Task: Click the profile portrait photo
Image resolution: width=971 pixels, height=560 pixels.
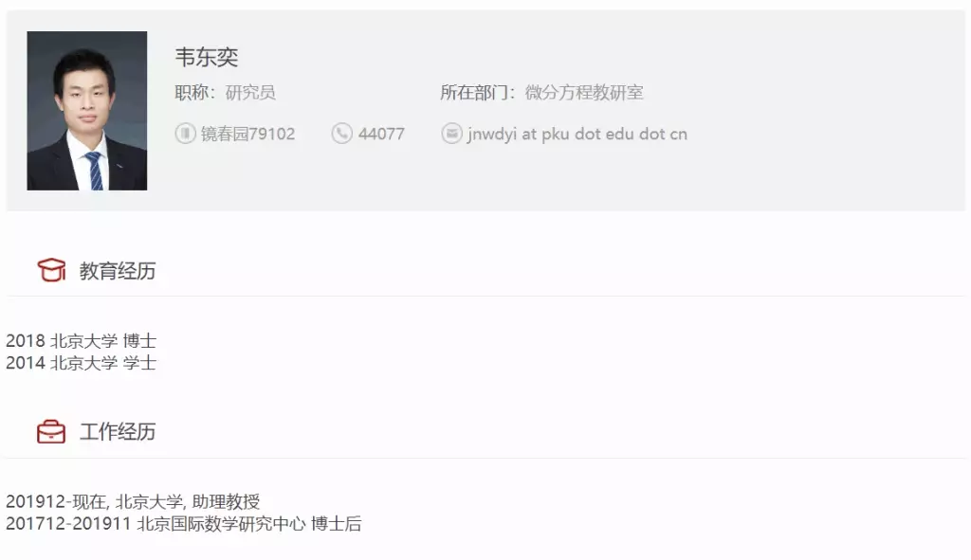Action: [86, 111]
